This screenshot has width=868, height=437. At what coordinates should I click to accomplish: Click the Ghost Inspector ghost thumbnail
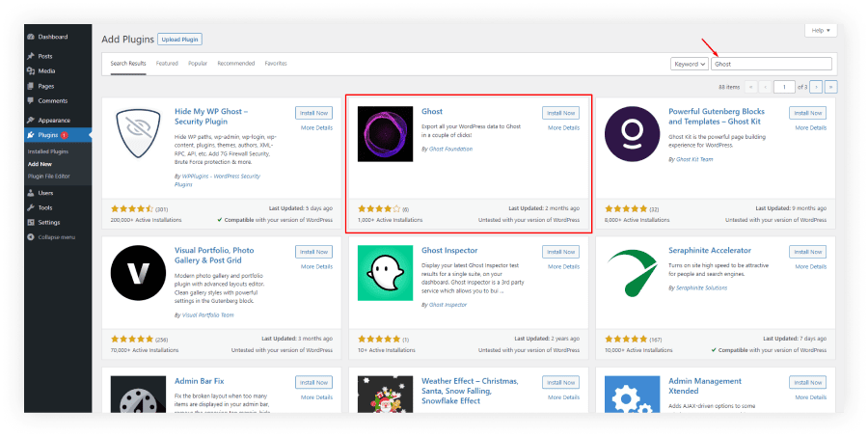click(x=385, y=273)
